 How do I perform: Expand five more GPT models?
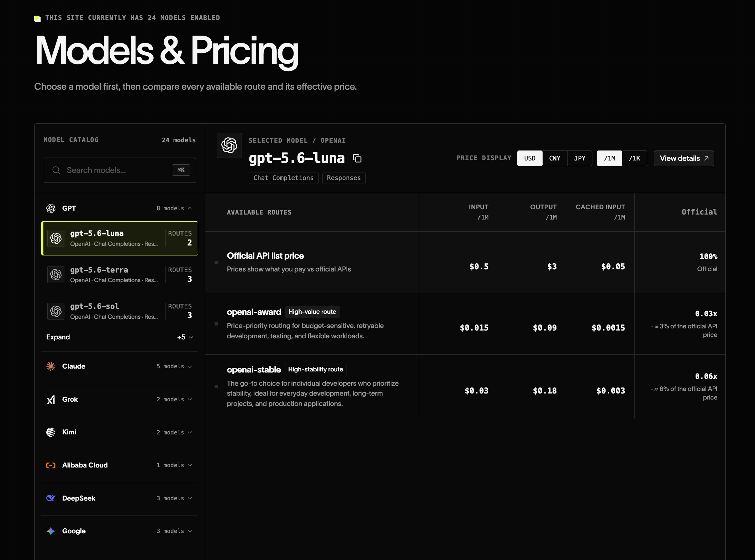click(120, 337)
